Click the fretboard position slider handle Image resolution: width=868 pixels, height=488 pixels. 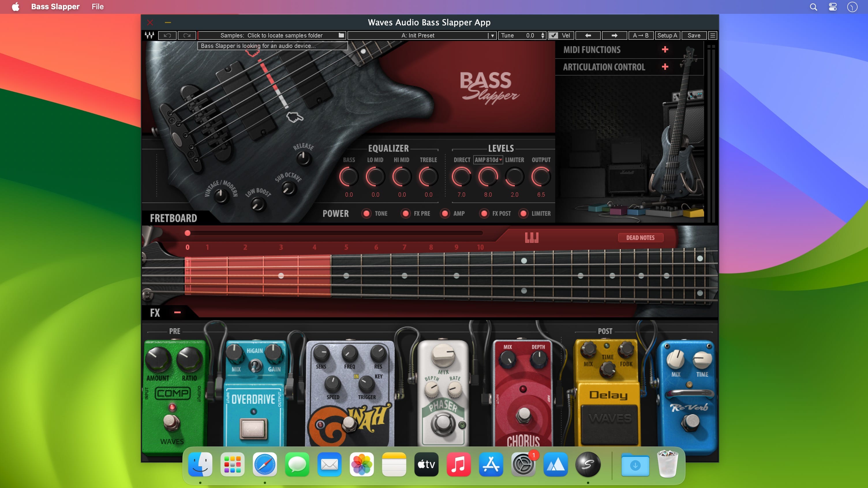(188, 233)
